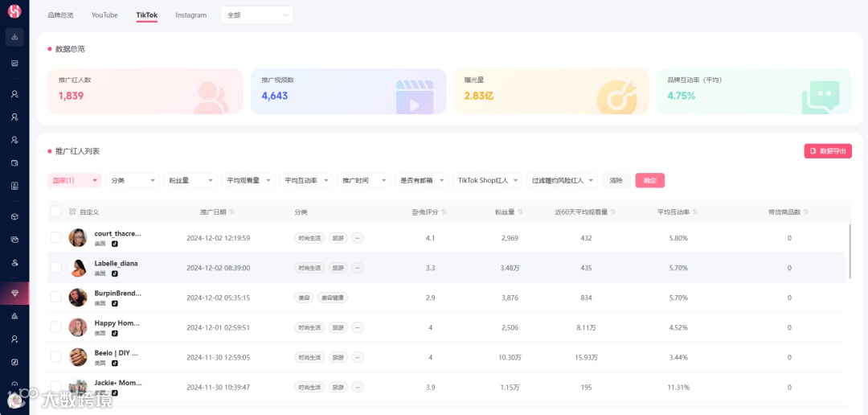Click the Happy Hom avatar thumbnail
This screenshot has height=415, width=868.
(x=78, y=327)
